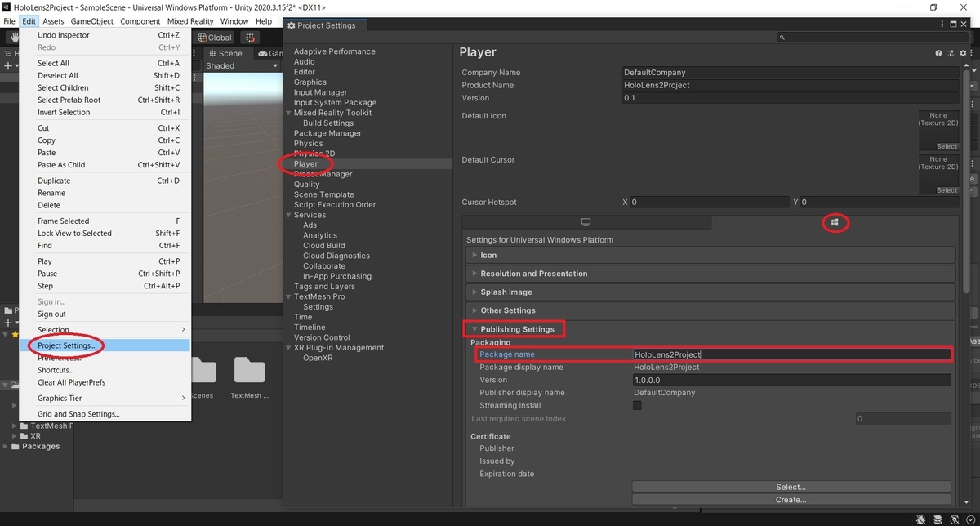980x526 pixels.
Task: Select the standalone monitor platform tab
Action: point(586,222)
